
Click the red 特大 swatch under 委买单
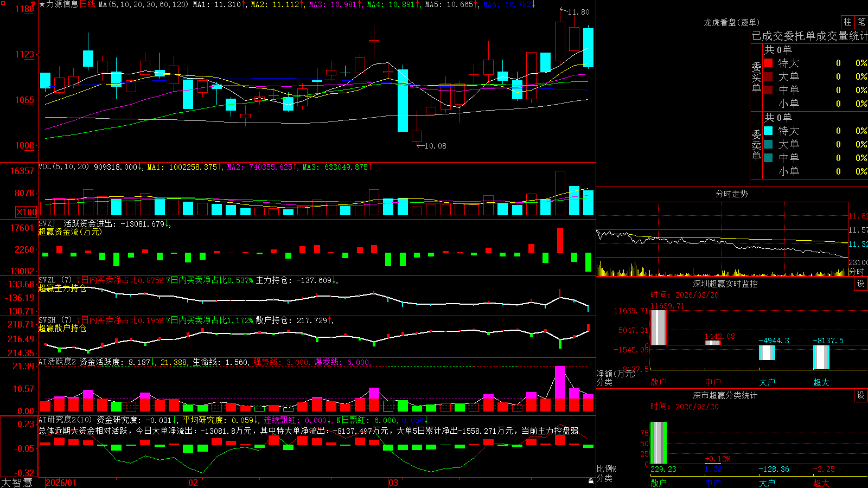click(768, 63)
